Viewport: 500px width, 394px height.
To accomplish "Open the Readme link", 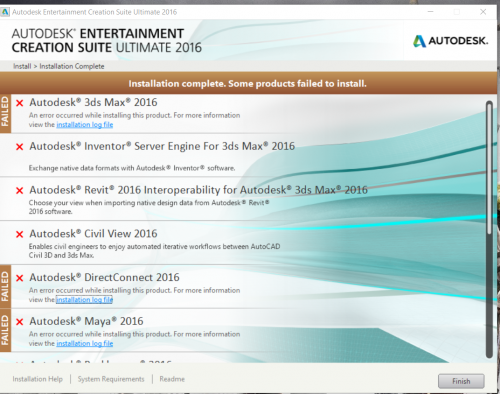I will [x=172, y=379].
